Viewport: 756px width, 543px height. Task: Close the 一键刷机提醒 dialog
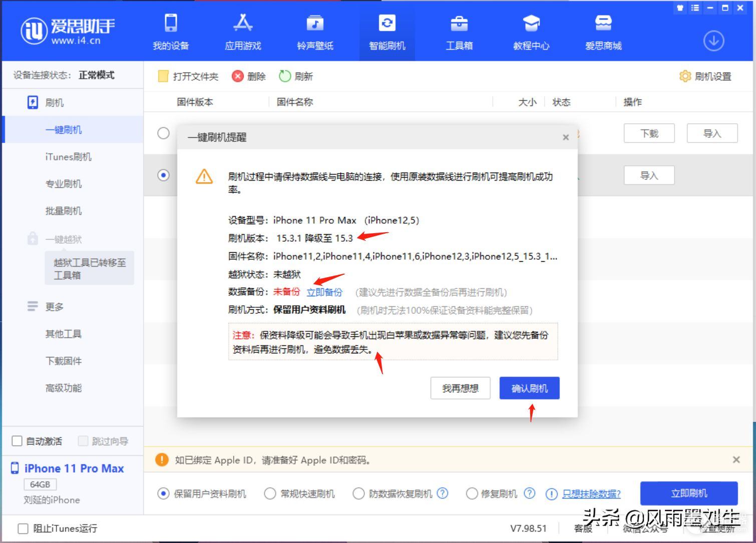[566, 138]
